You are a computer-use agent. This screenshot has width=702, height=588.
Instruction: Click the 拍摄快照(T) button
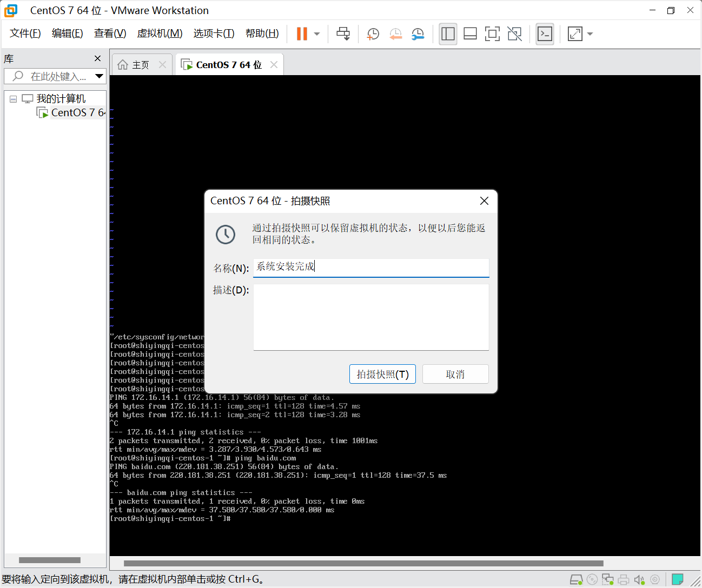(382, 374)
